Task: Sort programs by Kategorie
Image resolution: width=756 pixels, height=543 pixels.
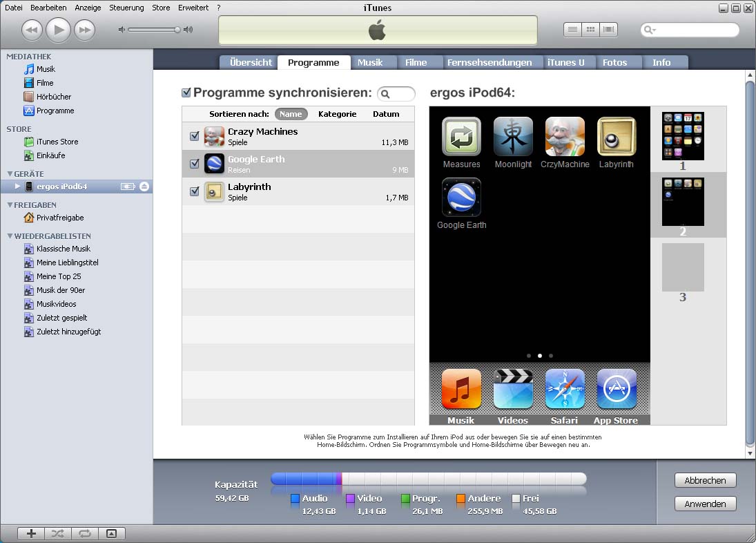Action: tap(338, 114)
